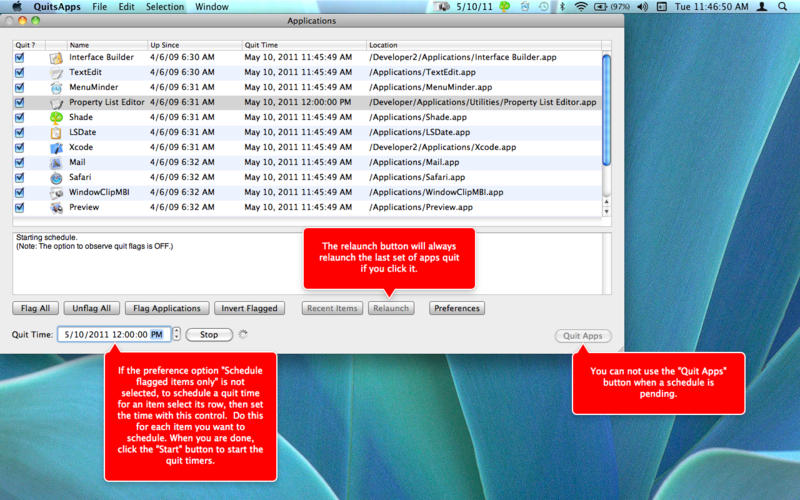Click the Relaunch button
This screenshot has width=800, height=500.
[391, 308]
